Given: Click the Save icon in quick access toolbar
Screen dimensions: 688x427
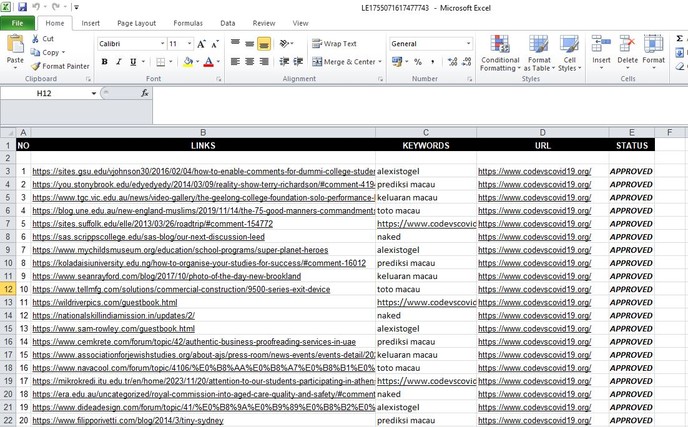Looking at the screenshot, I should pyautogui.click(x=22, y=7).
